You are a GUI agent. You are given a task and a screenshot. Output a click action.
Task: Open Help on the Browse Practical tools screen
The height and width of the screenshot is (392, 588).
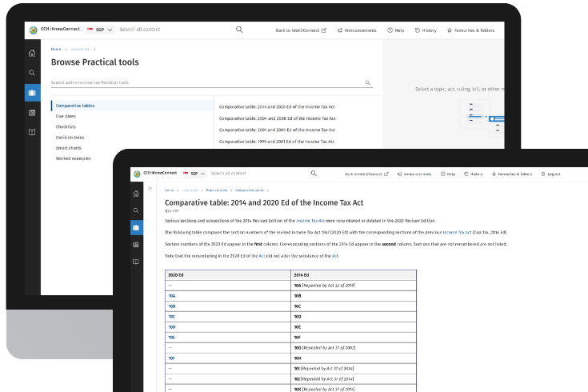click(x=395, y=30)
